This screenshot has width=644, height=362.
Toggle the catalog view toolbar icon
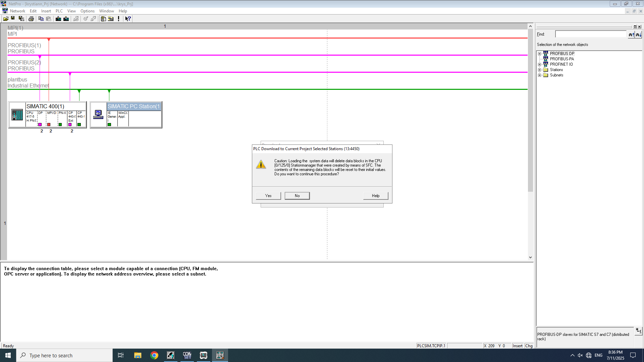coord(103,19)
